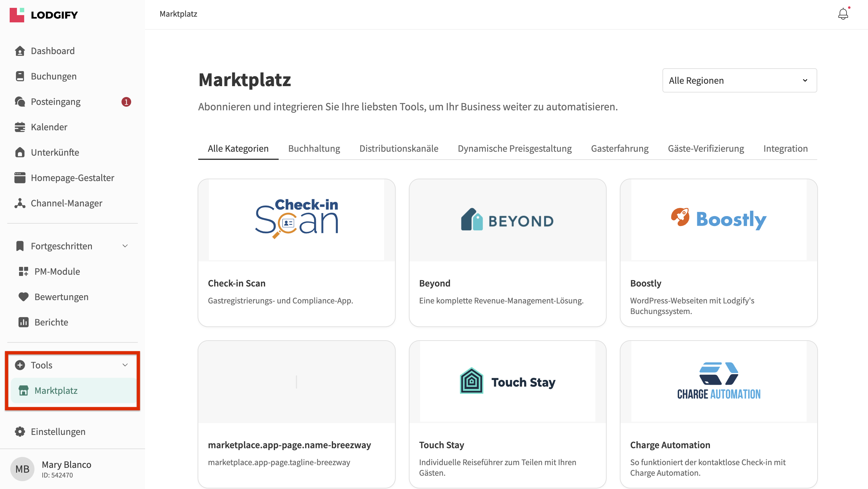
Task: Open the Alle Regionen dropdown
Action: click(739, 81)
